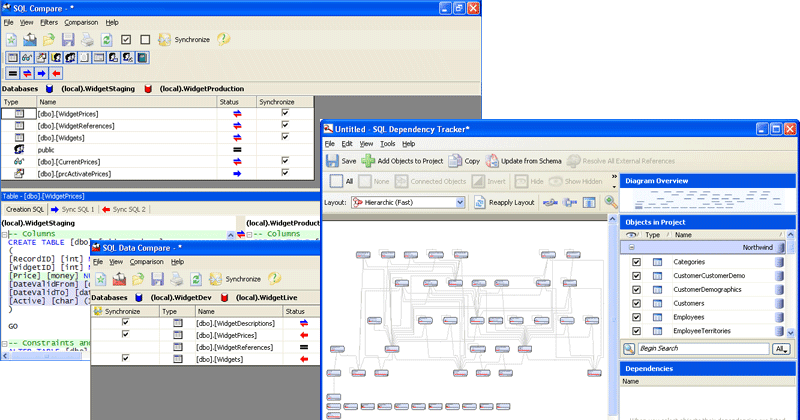Toggle the EmployeeTerritories checkbox

(636, 331)
